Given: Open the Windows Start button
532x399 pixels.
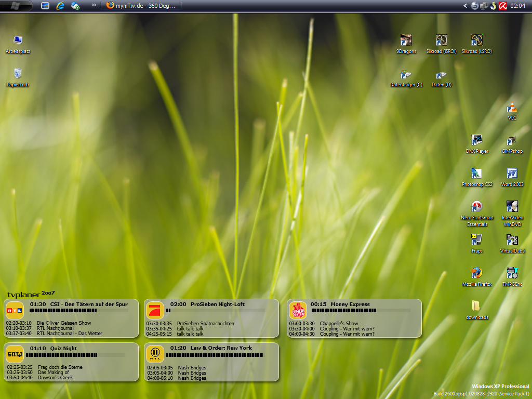Looking at the screenshot, I should (16, 6).
